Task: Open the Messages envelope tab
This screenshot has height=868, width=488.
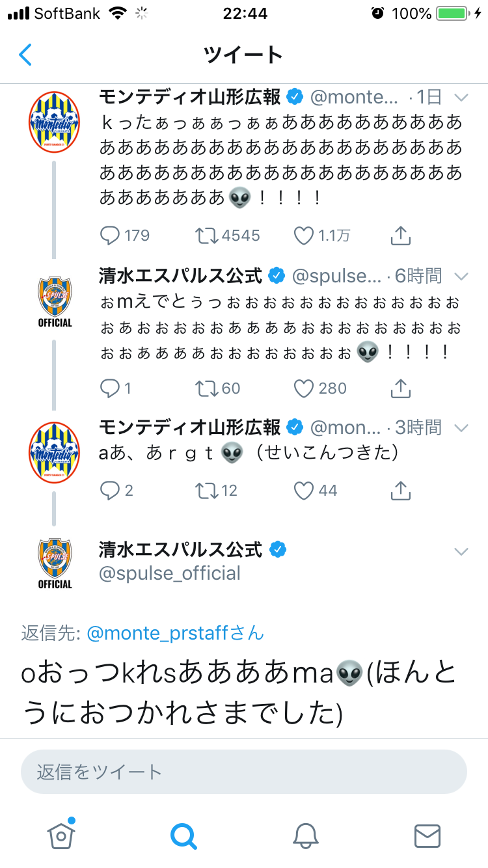Action: (427, 835)
